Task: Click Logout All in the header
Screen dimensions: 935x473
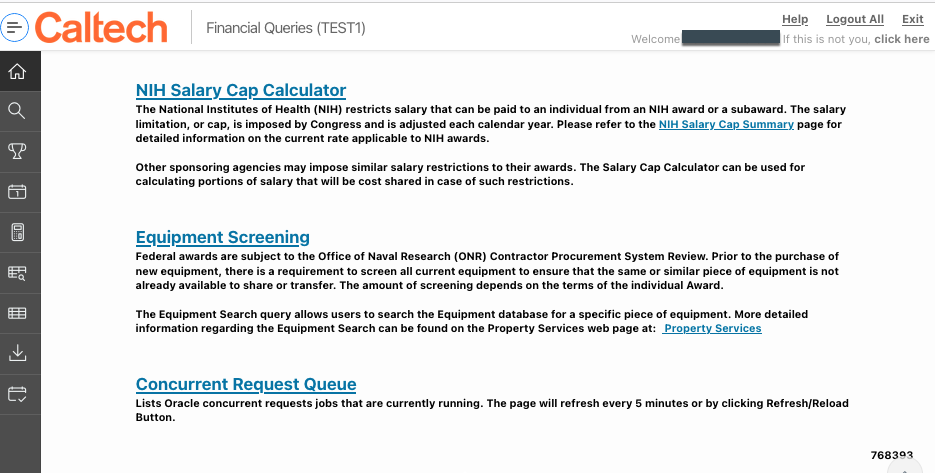Action: coord(854,19)
